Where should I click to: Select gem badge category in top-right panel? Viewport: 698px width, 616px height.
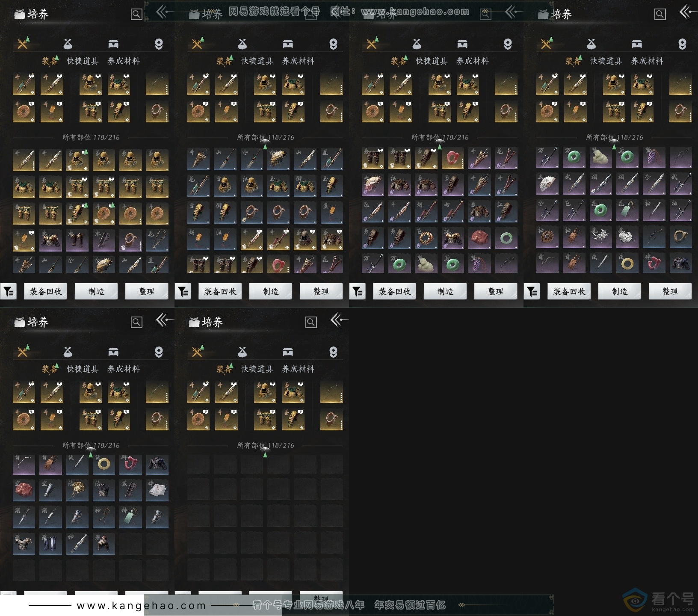(x=682, y=44)
